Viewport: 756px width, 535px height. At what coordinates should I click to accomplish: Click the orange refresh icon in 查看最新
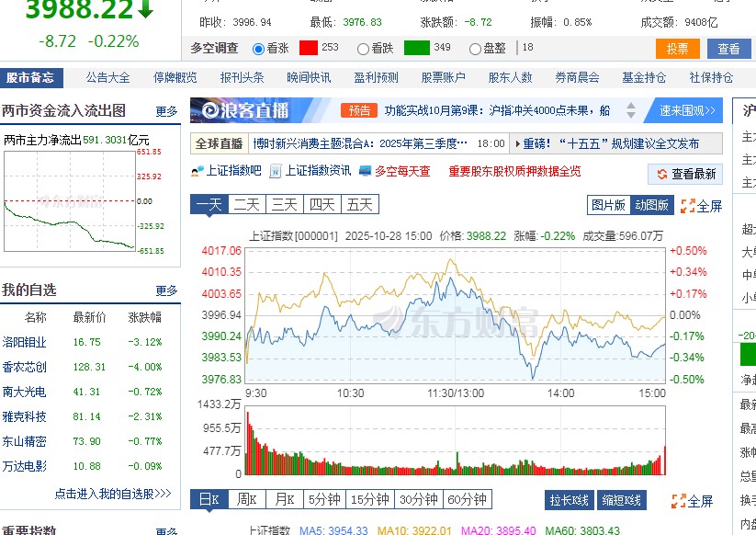point(663,173)
